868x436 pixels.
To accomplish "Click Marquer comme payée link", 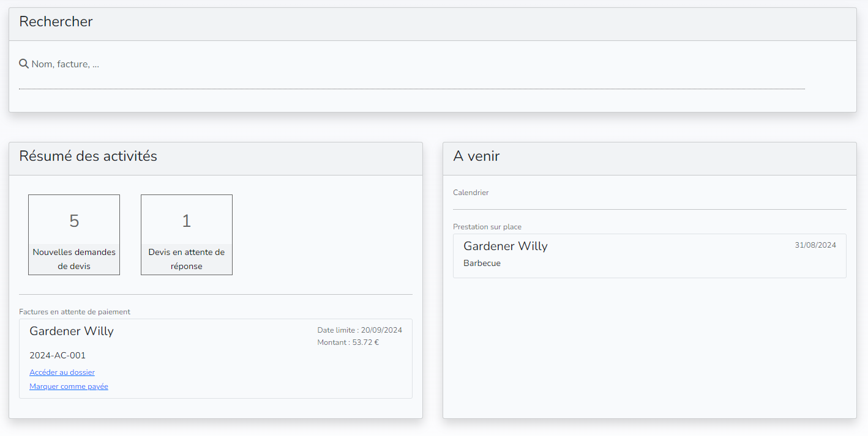I will point(69,386).
